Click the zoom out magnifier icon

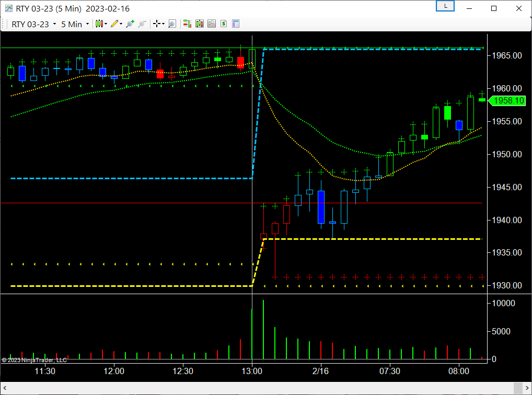tap(142, 24)
